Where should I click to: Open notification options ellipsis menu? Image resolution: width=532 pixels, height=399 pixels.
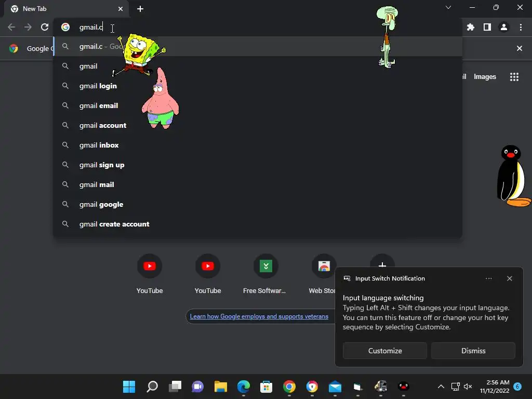(x=488, y=278)
